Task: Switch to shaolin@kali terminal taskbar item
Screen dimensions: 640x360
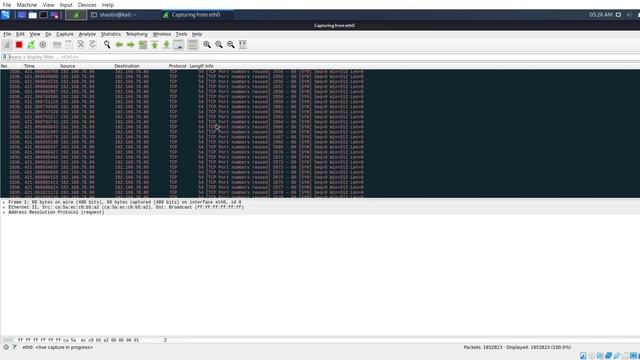Action: coord(114,15)
